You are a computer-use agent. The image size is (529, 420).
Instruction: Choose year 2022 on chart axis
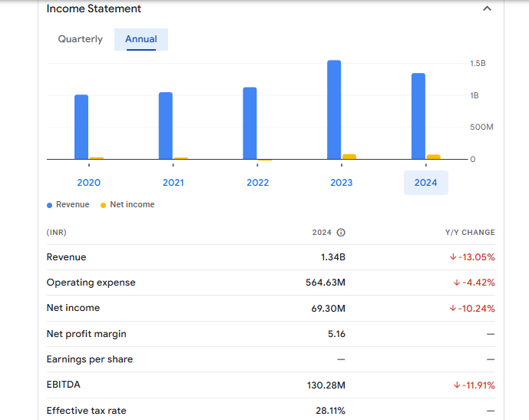(257, 183)
